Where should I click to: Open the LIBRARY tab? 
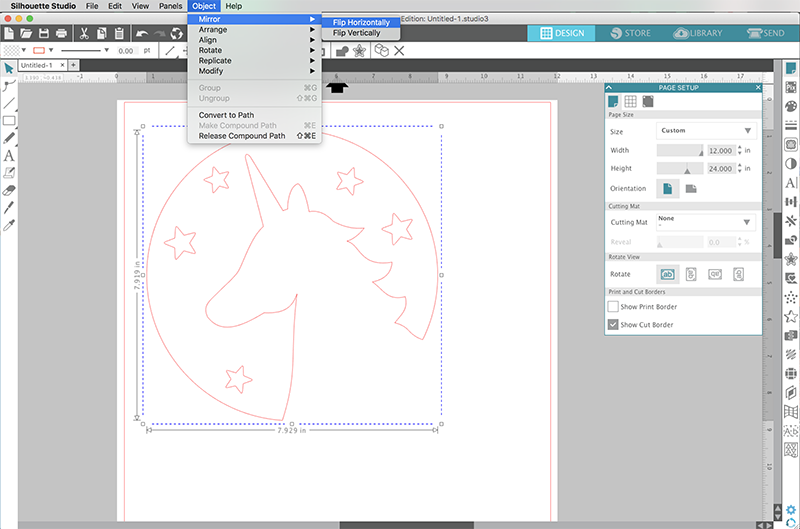(697, 33)
